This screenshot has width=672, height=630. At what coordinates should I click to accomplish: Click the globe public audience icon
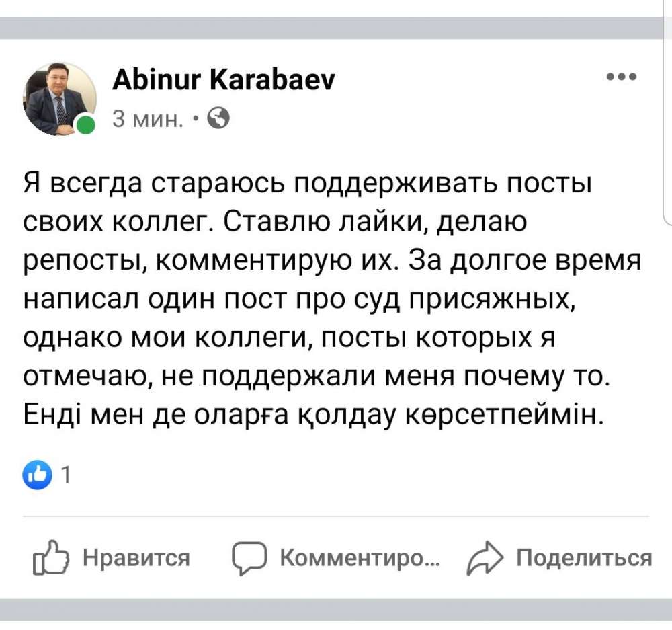click(219, 118)
